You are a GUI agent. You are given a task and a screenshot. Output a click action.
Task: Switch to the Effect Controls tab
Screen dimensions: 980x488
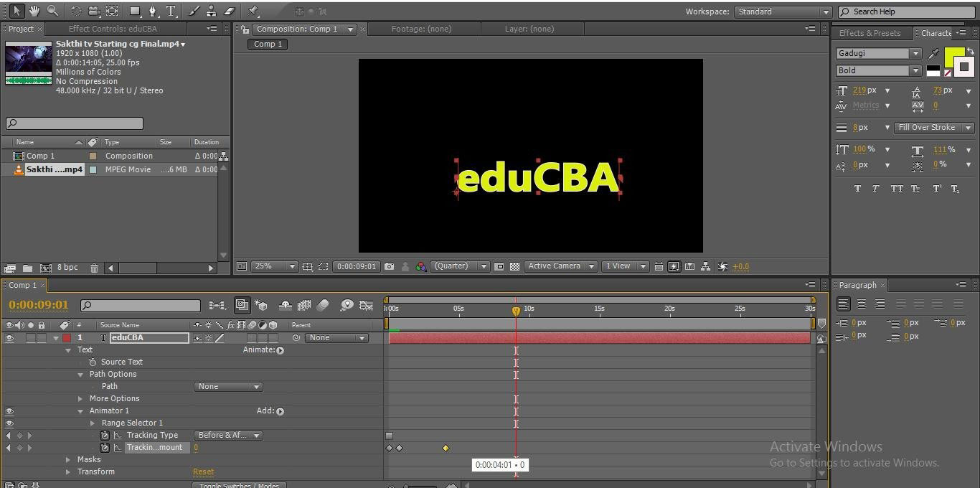pyautogui.click(x=113, y=29)
